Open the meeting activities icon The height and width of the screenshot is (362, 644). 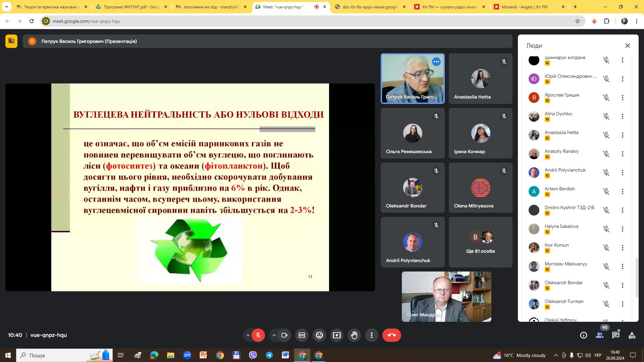tap(632, 335)
